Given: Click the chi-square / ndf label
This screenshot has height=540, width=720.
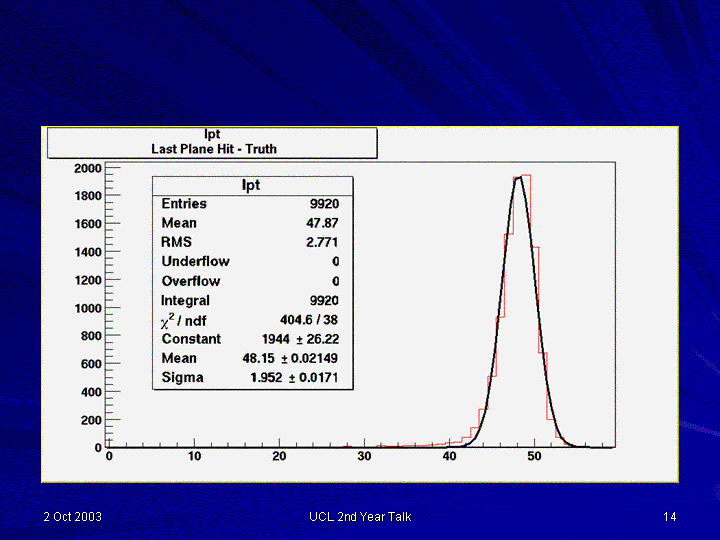Looking at the screenshot, I should (x=184, y=320).
